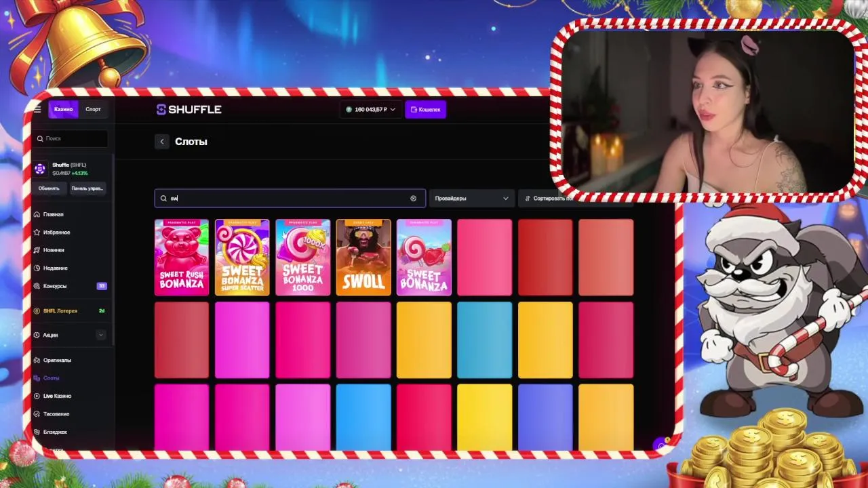Click the Тасование icon in sidebar
Image resolution: width=868 pixels, height=488 pixels.
pos(37,413)
